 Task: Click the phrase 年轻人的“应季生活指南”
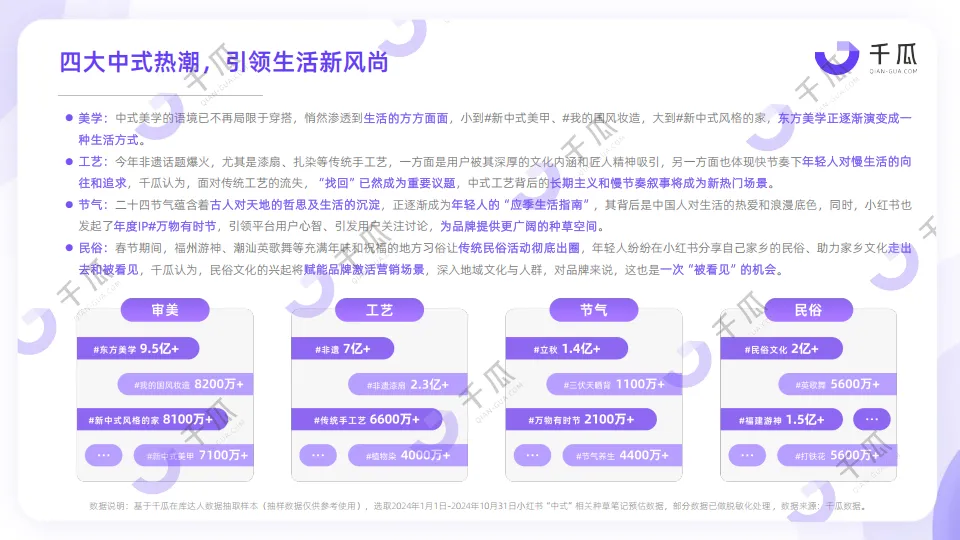pos(522,204)
